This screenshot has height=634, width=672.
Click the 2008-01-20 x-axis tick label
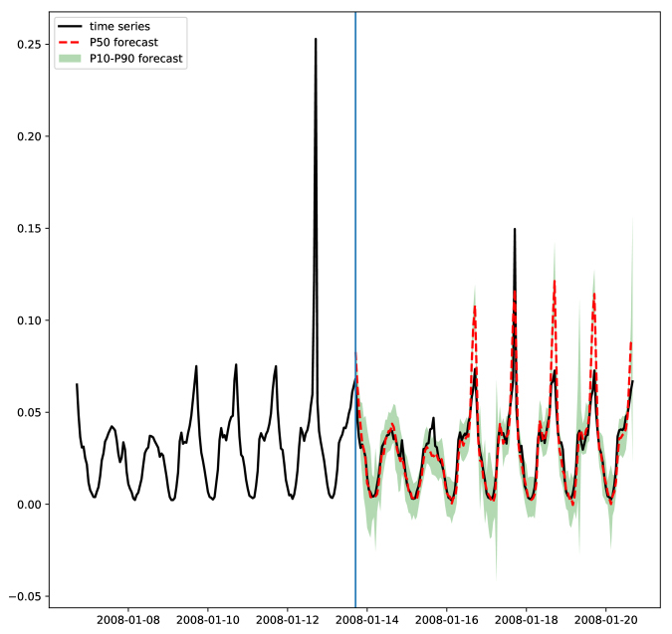tap(606, 620)
